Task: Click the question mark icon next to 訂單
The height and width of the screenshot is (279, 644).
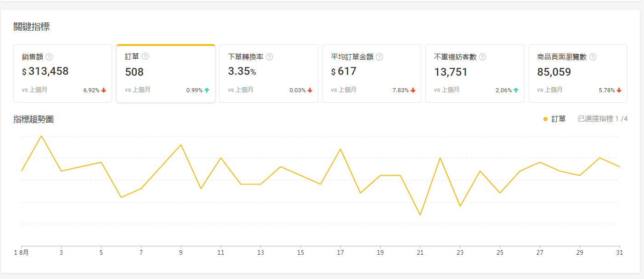Action: [146, 56]
